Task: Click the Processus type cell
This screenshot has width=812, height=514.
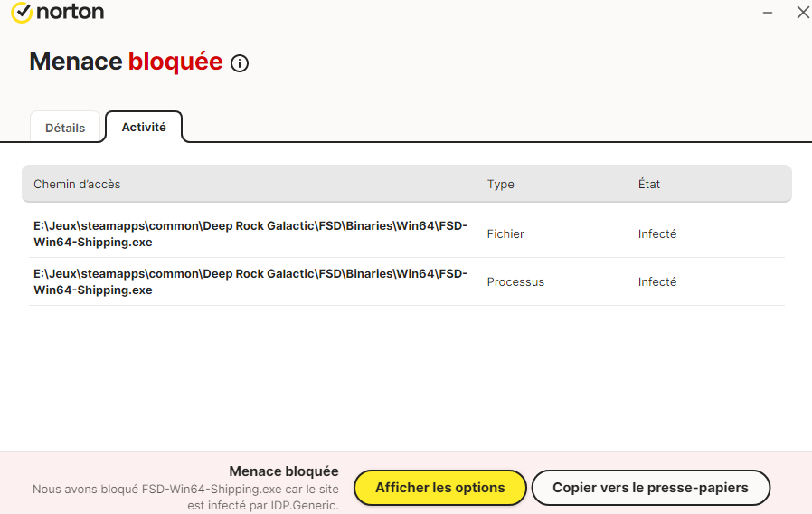Action: point(515,281)
